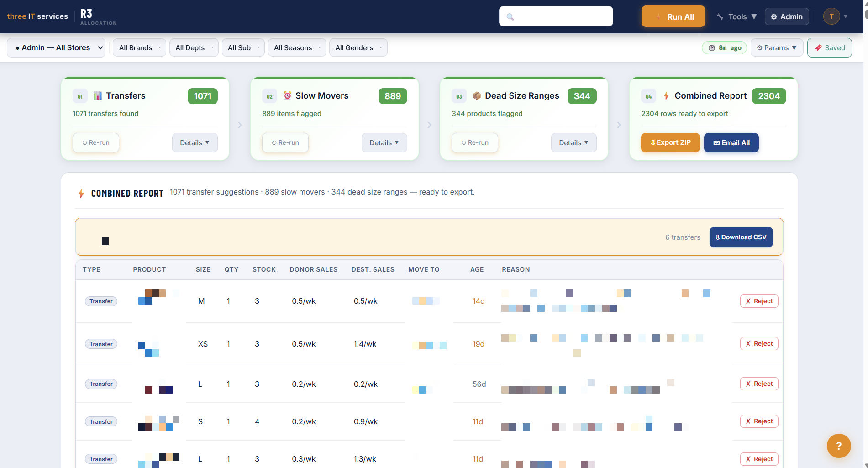Open the Tools dropdown menu

(x=736, y=16)
